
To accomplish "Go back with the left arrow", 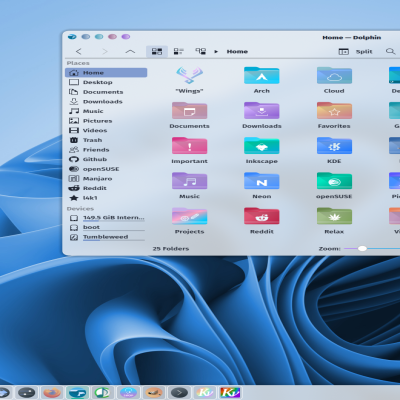I will coord(78,51).
